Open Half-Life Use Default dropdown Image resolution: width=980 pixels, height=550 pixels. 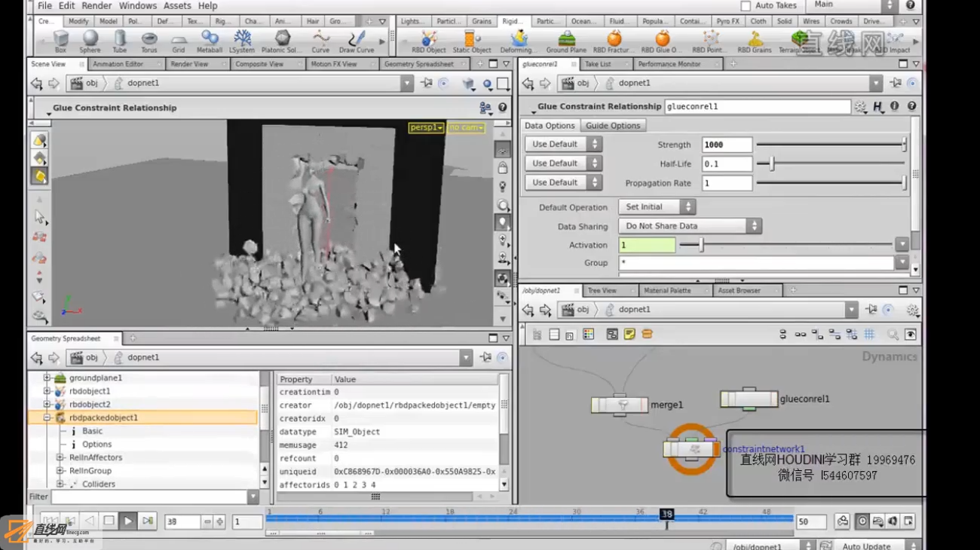[x=563, y=163]
